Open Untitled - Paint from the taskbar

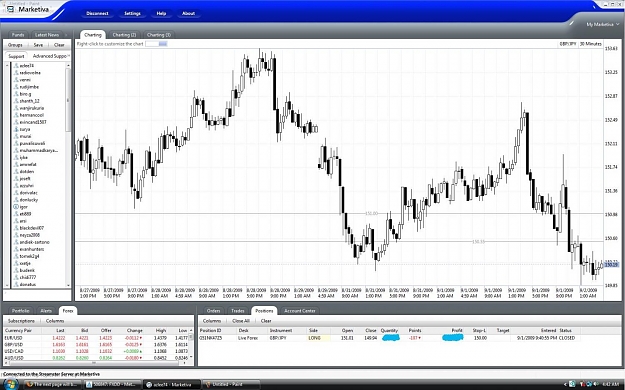tap(231, 384)
